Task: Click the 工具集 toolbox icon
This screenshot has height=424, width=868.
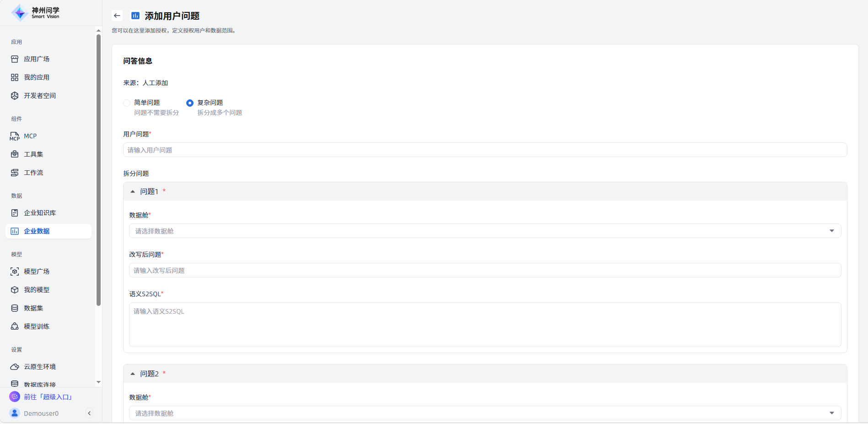Action: pyautogui.click(x=15, y=154)
